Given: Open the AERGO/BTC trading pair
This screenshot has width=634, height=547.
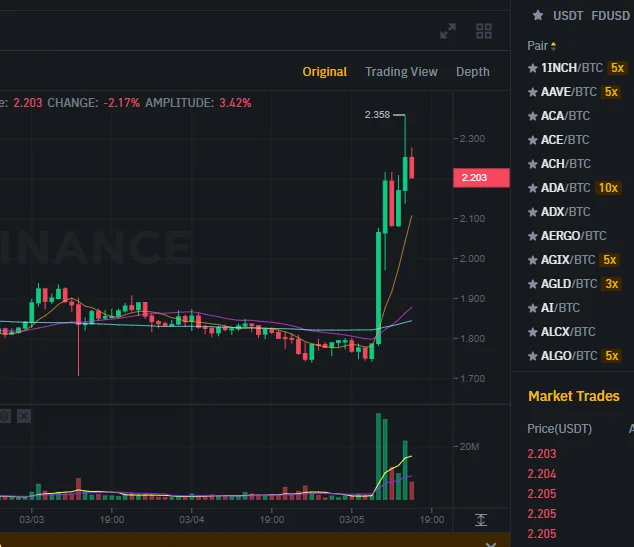Looking at the screenshot, I should click(574, 235).
